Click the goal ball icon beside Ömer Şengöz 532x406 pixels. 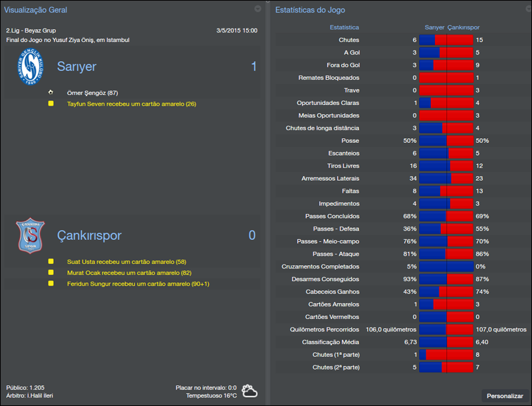[x=51, y=92]
